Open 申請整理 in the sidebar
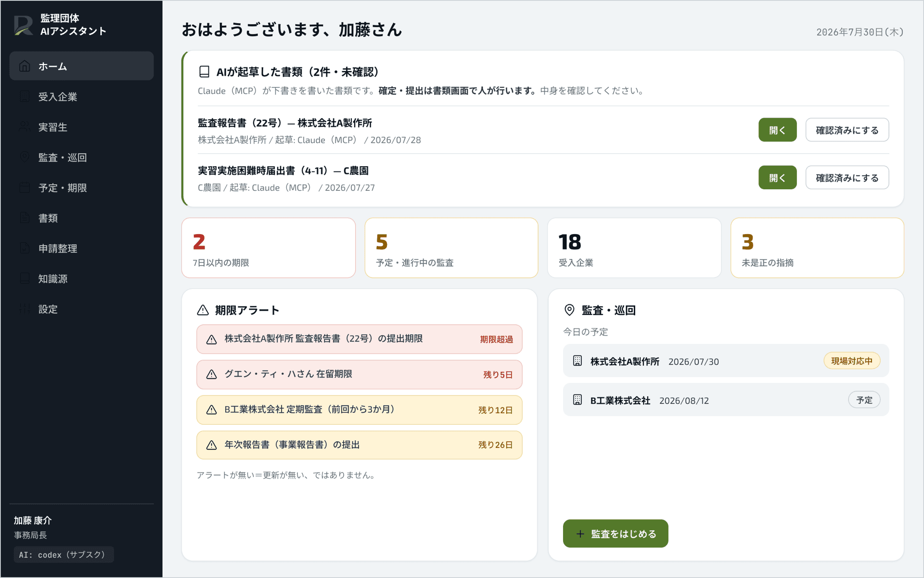Image resolution: width=924 pixels, height=578 pixels. click(x=81, y=248)
